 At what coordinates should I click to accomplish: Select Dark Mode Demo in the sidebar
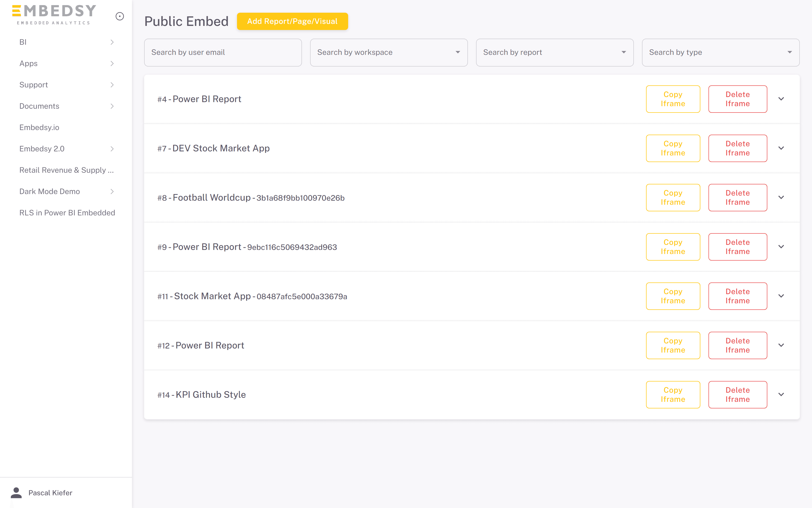click(50, 192)
